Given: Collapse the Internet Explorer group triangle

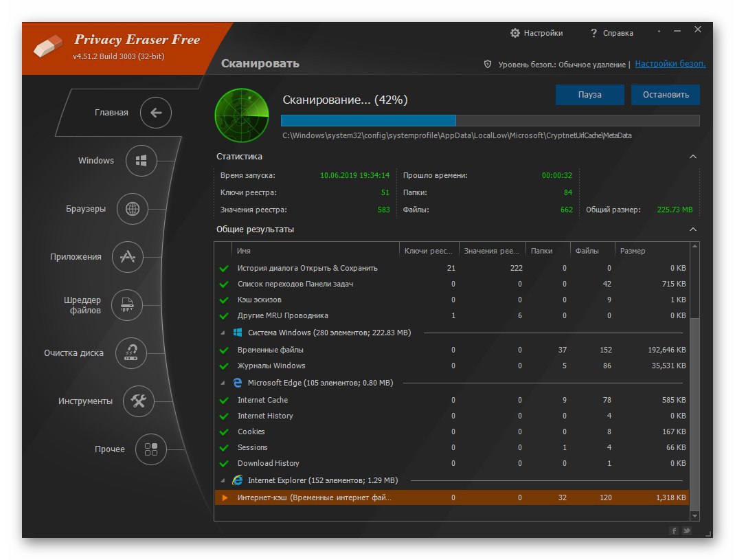Looking at the screenshot, I should (x=223, y=481).
